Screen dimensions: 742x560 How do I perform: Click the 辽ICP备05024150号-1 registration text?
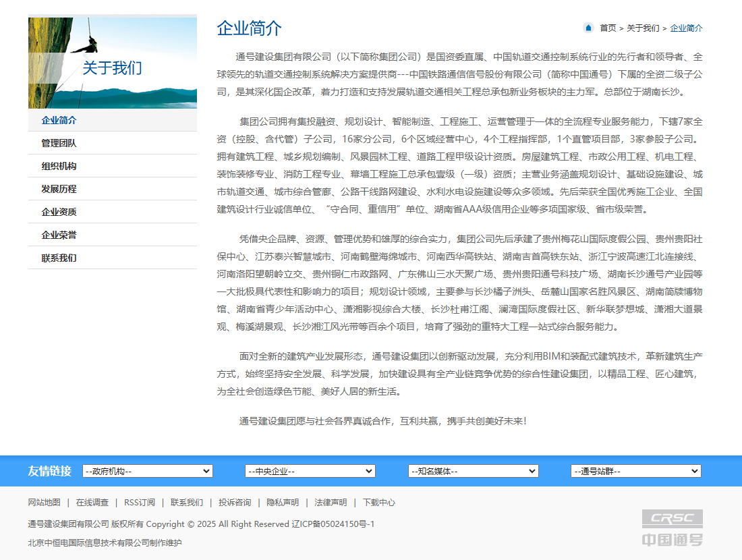[333, 524]
